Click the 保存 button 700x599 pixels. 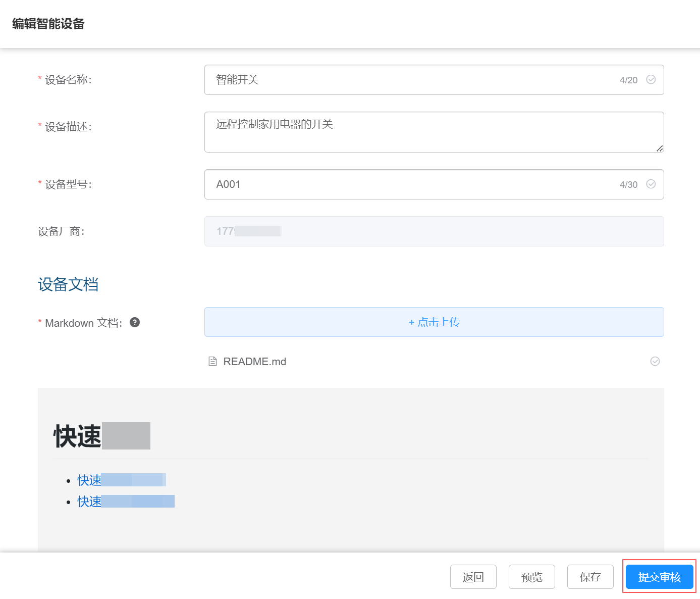pyautogui.click(x=590, y=577)
